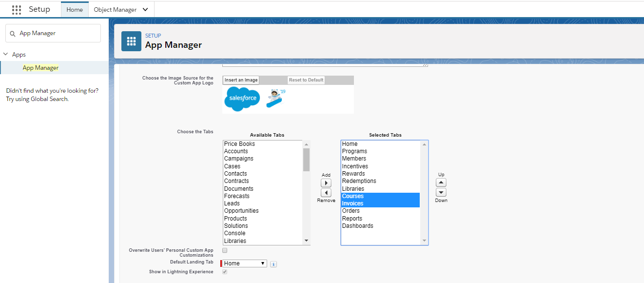644x283 pixels.
Task: Toggle Overwrite Users' Personal Custom App Customizations
Action: tap(225, 250)
